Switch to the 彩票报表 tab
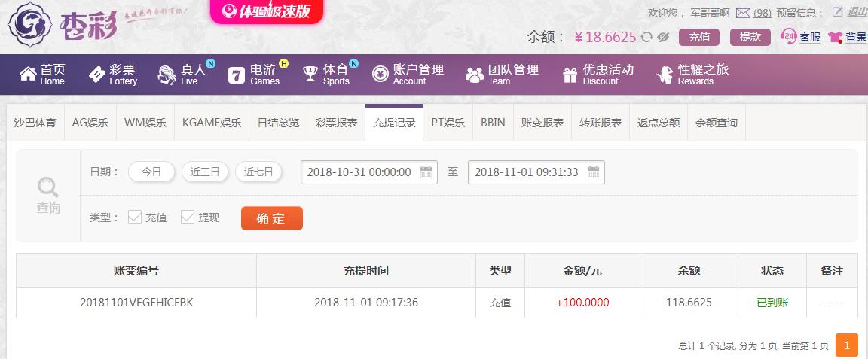Viewport: 868px width, 359px height. (336, 123)
